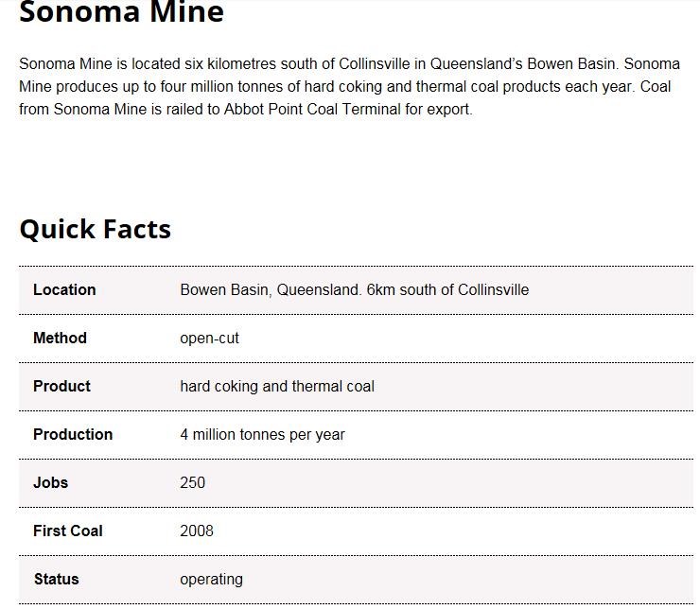Select the hard coking and thermal coal value

coord(276,386)
